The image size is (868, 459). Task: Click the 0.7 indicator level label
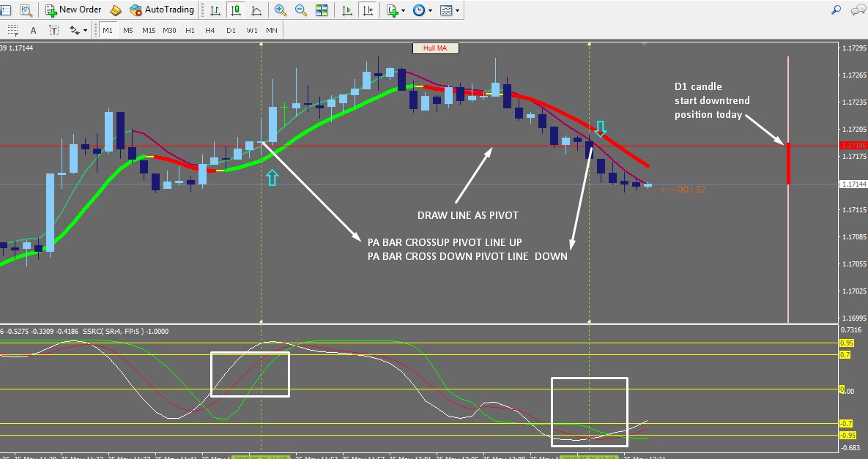click(x=845, y=355)
